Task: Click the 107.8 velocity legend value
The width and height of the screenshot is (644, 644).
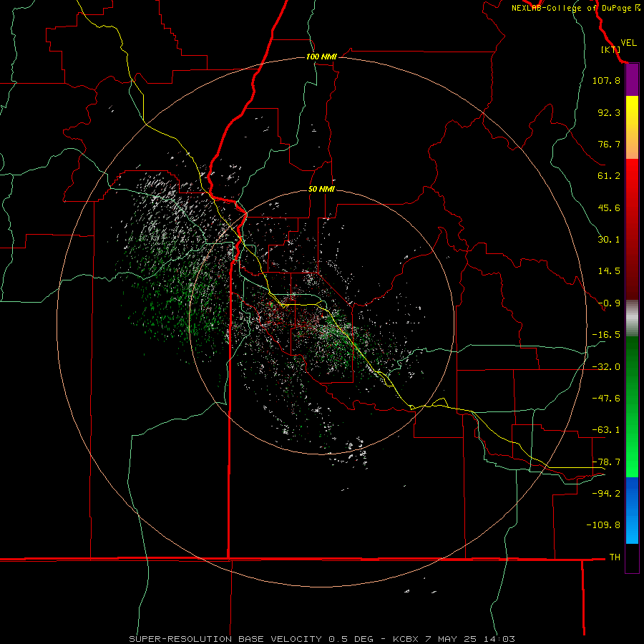Action: point(606,80)
